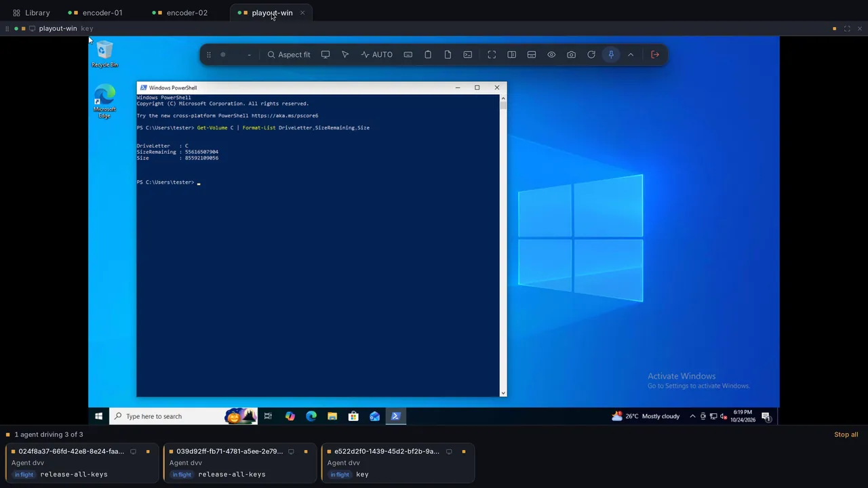Select Microsoft Edge shortcut on remote desktop
This screenshot has height=488, width=868.
[x=104, y=102]
